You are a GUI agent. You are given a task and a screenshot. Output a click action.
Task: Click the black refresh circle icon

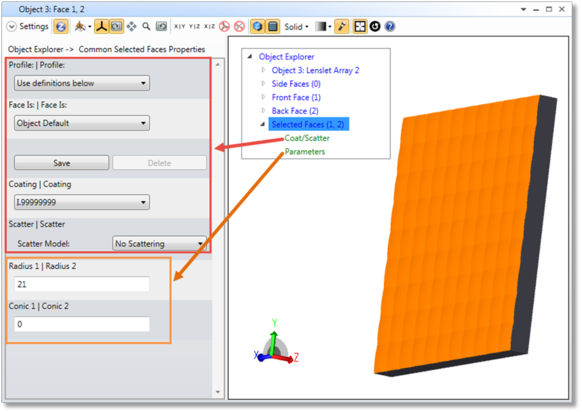(x=375, y=27)
